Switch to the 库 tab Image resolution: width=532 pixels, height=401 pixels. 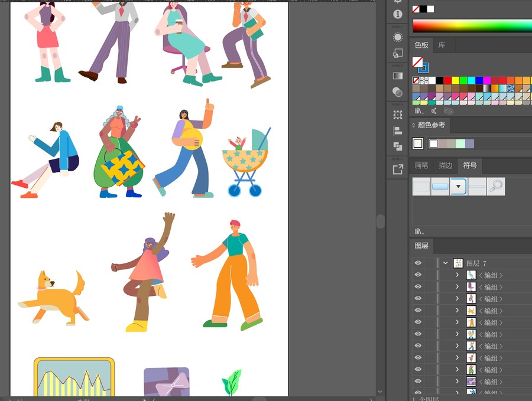pos(442,45)
